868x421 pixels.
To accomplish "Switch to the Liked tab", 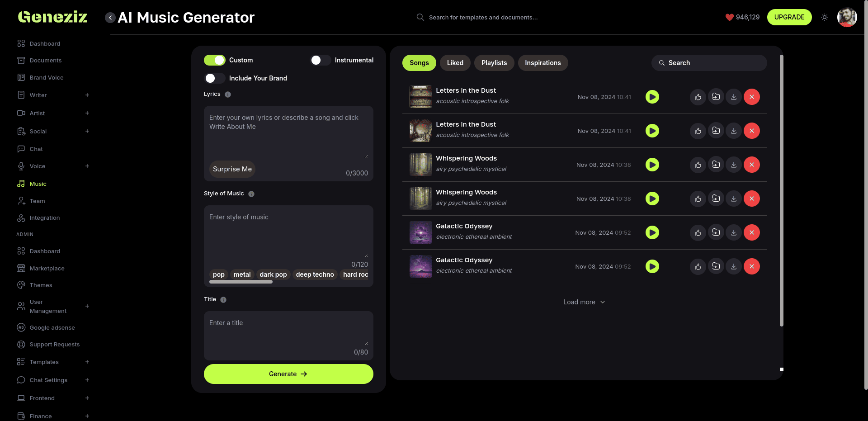I will click(455, 63).
